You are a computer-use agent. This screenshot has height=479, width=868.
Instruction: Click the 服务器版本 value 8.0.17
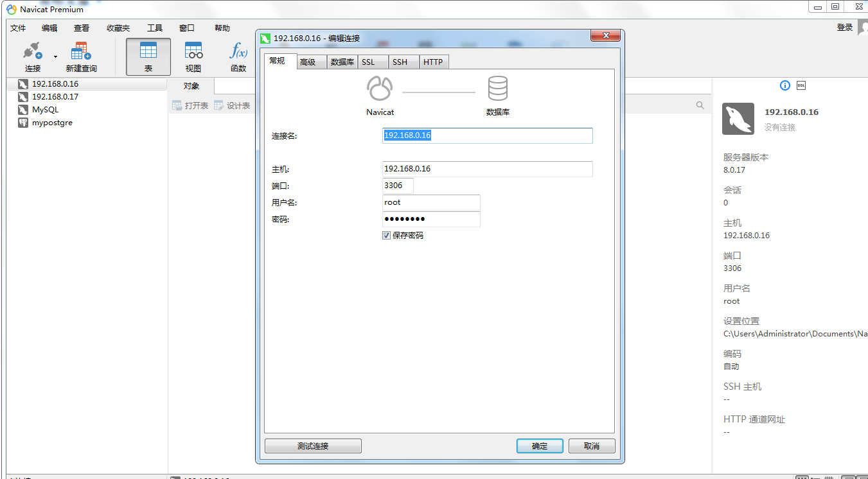pos(734,170)
